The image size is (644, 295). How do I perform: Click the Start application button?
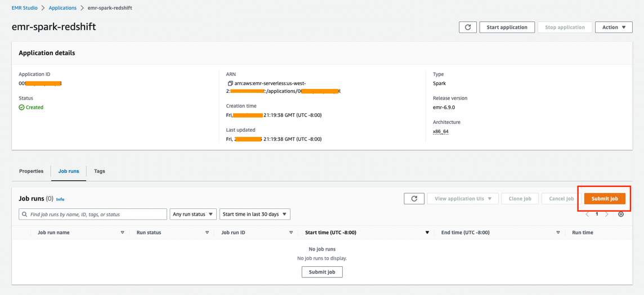click(x=507, y=27)
